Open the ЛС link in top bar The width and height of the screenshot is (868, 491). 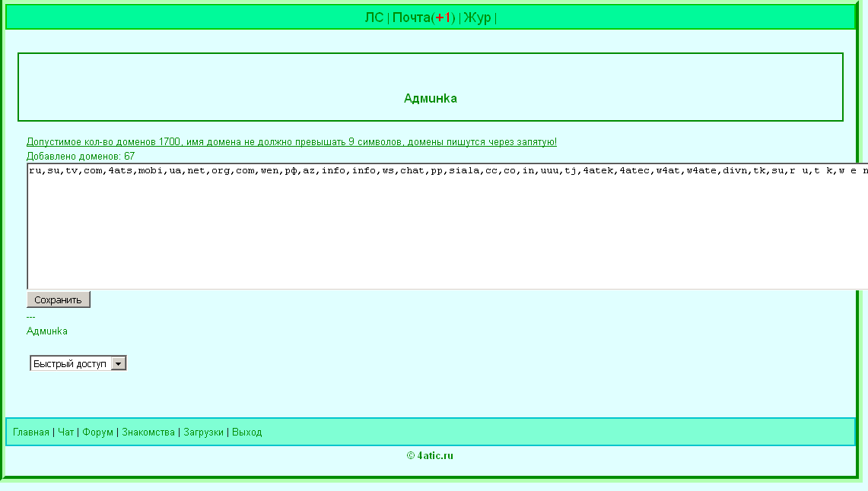[374, 17]
